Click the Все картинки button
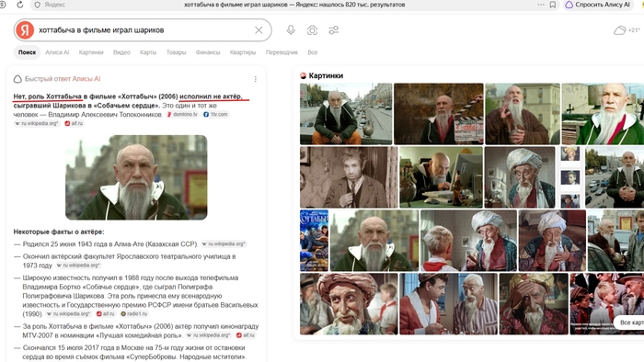644x362 pixels. click(x=628, y=322)
